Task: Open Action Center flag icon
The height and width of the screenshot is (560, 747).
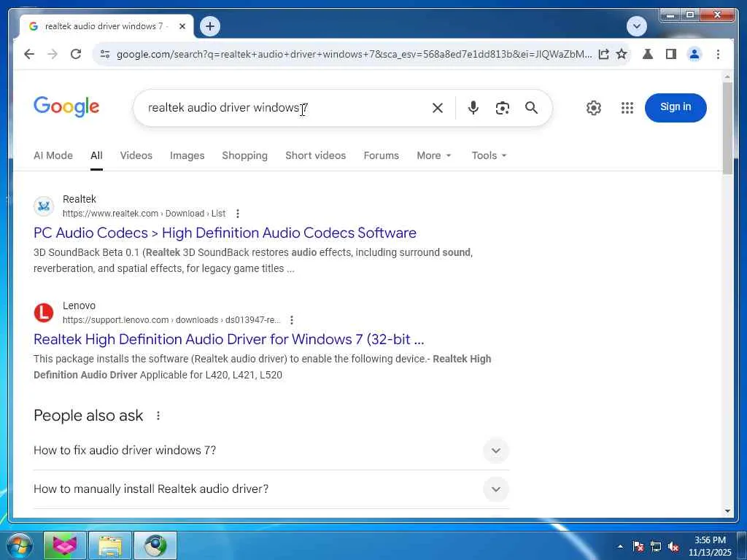Action: pos(638,547)
